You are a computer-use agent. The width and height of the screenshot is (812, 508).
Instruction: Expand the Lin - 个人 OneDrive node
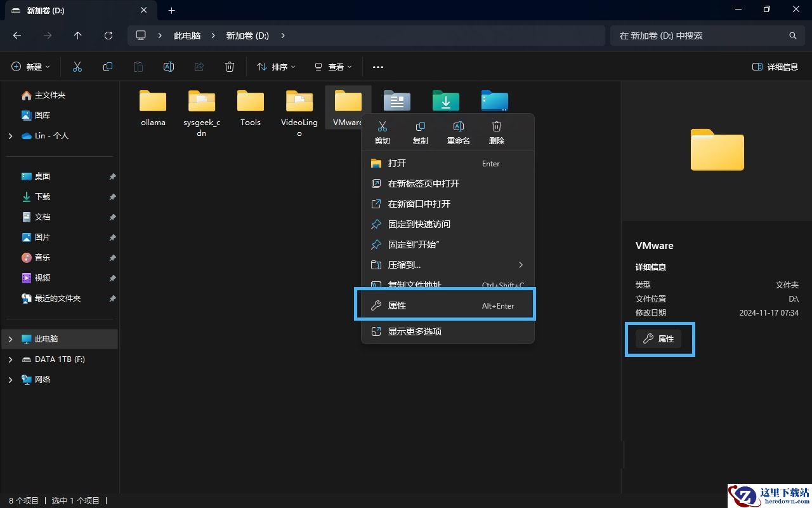10,136
